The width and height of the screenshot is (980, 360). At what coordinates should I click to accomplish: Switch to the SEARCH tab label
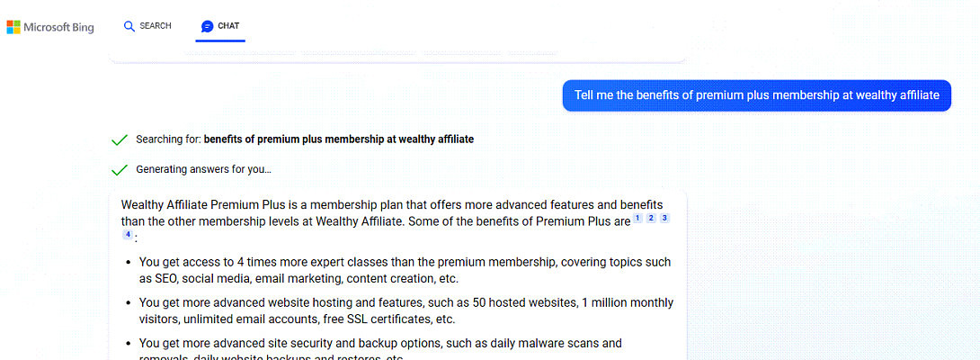(x=156, y=26)
